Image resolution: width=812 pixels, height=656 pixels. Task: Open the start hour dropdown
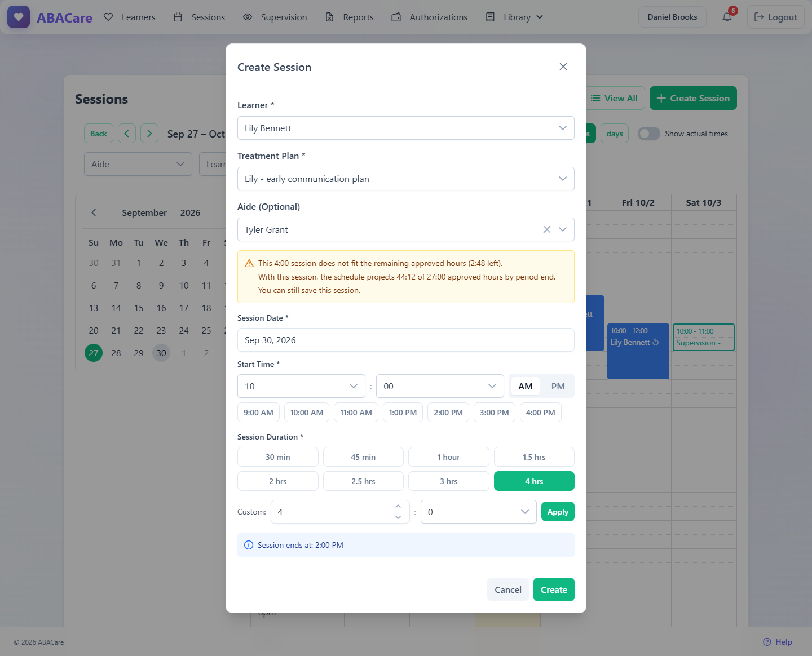(301, 386)
